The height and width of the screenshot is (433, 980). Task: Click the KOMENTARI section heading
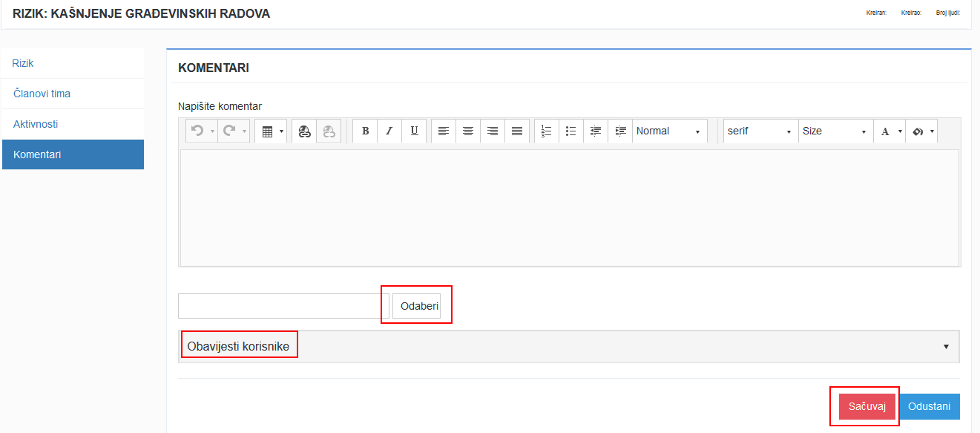[x=214, y=68]
